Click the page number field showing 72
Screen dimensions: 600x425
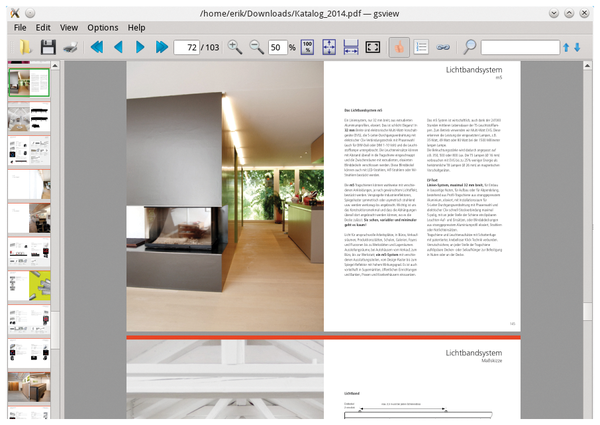pyautogui.click(x=186, y=47)
